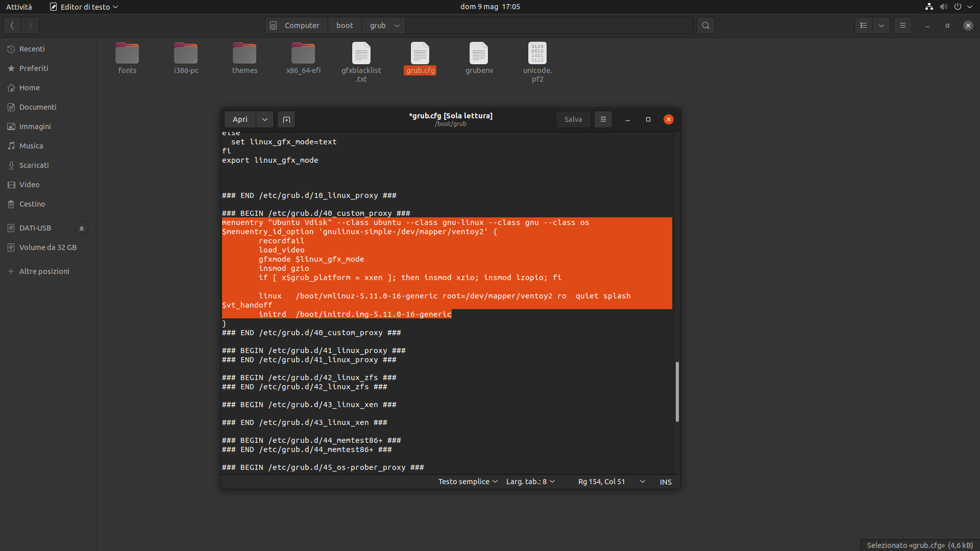The image size is (980, 551).
Task: Eject the DATI-USB drive
Action: (x=81, y=228)
